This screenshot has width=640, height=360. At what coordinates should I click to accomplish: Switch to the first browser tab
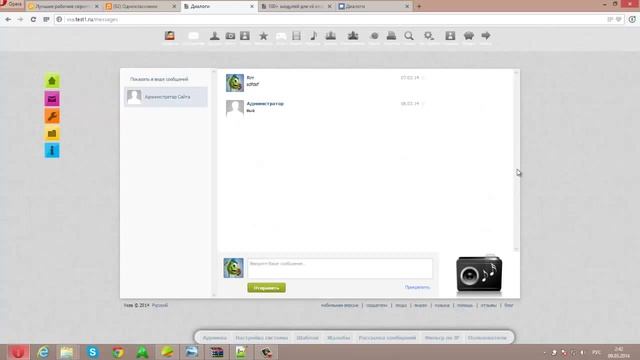coord(63,7)
